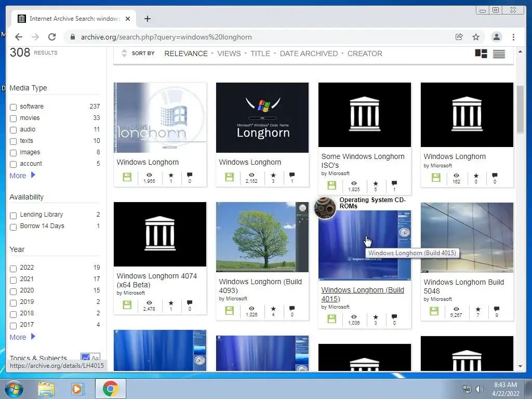The height and width of the screenshot is (399, 532).
Task: Reload the archive.org page
Action: (52, 37)
